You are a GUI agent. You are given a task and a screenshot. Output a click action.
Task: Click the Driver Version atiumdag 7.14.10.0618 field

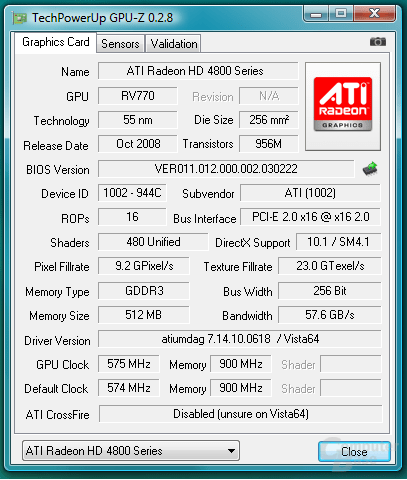240,339
